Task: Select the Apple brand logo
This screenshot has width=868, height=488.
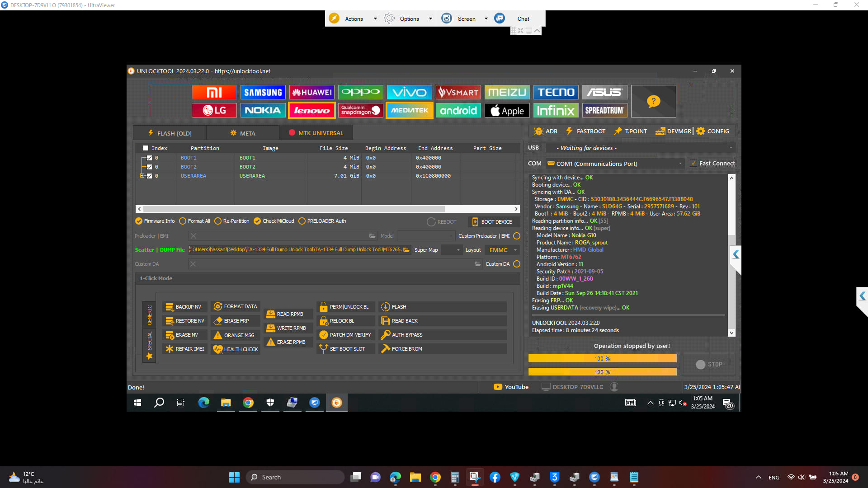Action: click(x=507, y=110)
